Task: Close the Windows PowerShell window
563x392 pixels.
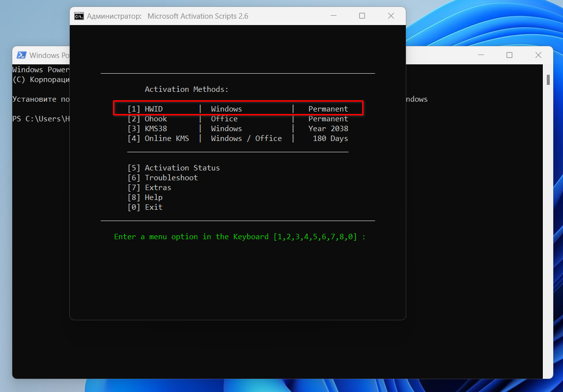Action: (538, 56)
